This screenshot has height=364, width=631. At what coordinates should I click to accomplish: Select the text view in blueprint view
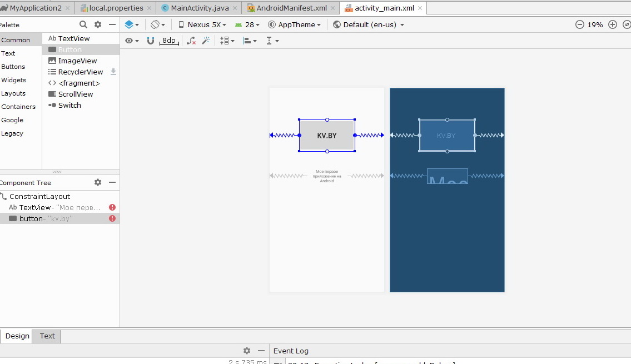[x=448, y=176]
